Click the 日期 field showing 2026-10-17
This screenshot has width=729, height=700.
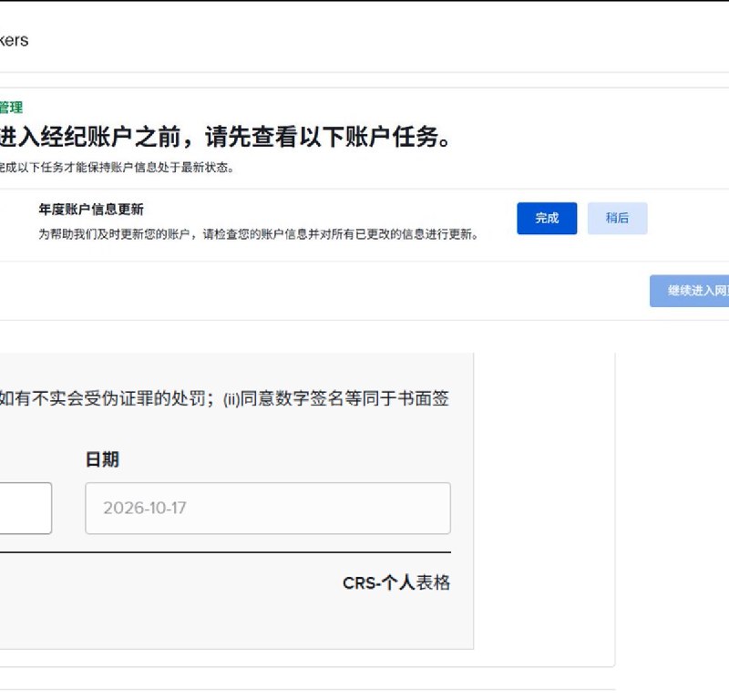tap(268, 508)
